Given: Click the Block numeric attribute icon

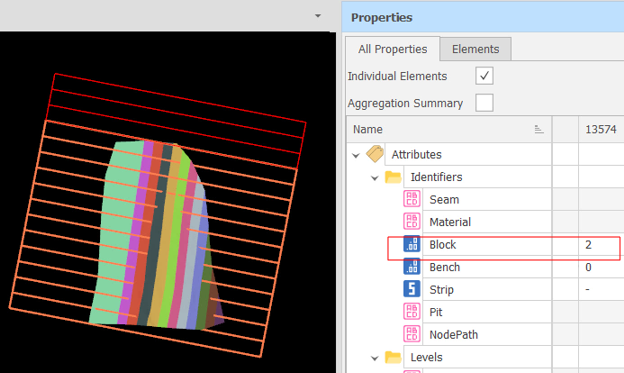Looking at the screenshot, I should click(412, 244).
